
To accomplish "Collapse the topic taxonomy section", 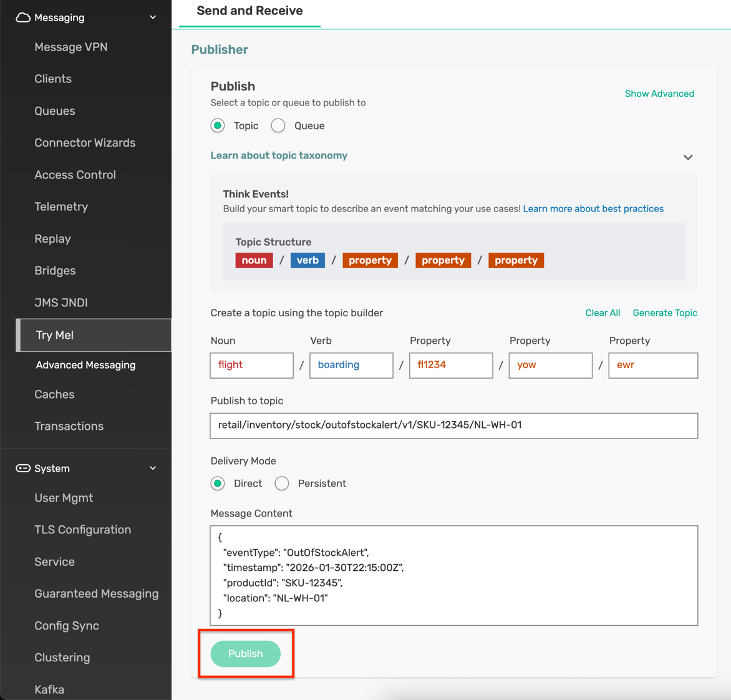I will pyautogui.click(x=687, y=157).
